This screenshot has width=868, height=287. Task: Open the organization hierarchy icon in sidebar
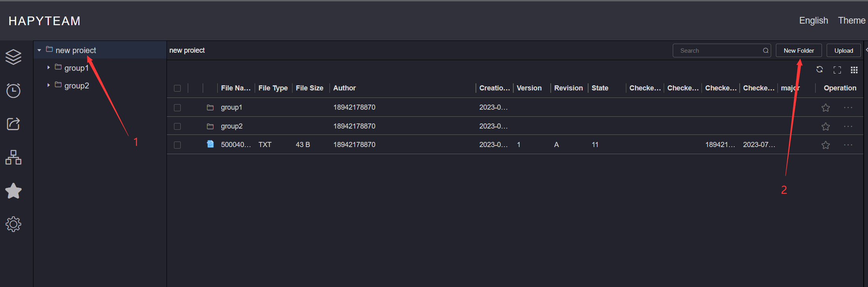coord(13,157)
